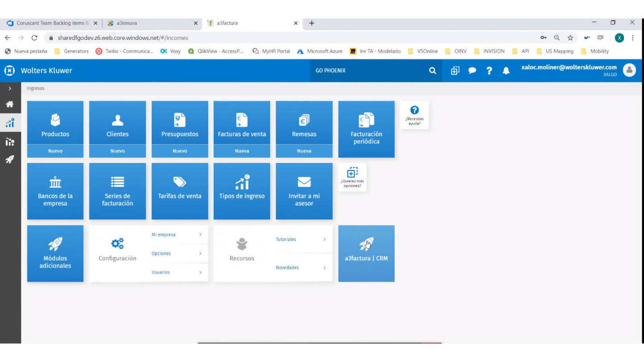Viewport: 644px width, 362px height.
Task: Click the Ingresos breadcrumb
Action: point(36,89)
